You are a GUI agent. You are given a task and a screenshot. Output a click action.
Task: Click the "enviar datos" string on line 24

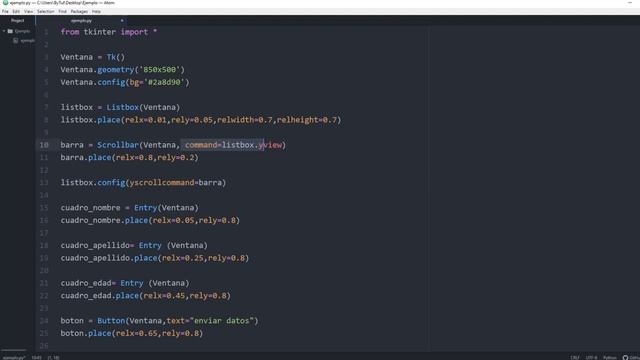coord(222,321)
